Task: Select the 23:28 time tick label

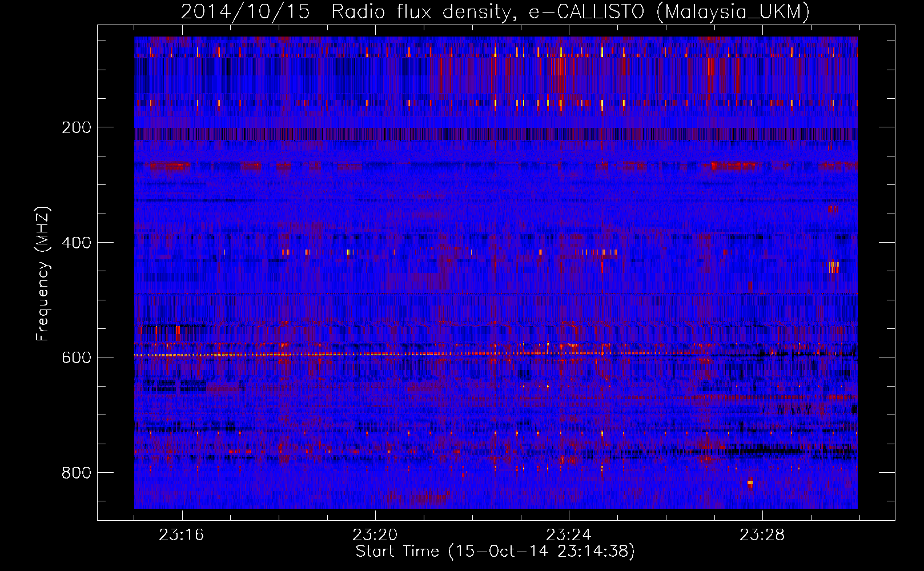Action: (x=762, y=535)
